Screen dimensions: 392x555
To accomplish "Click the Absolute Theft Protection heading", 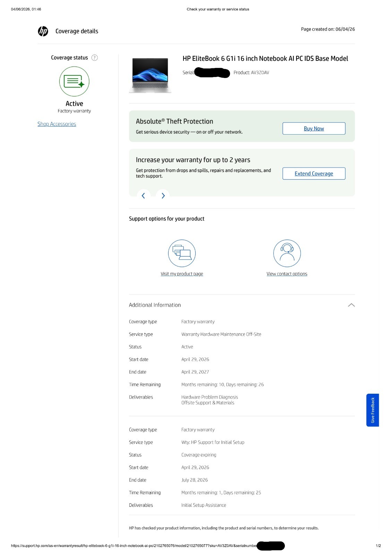I will (x=174, y=121).
